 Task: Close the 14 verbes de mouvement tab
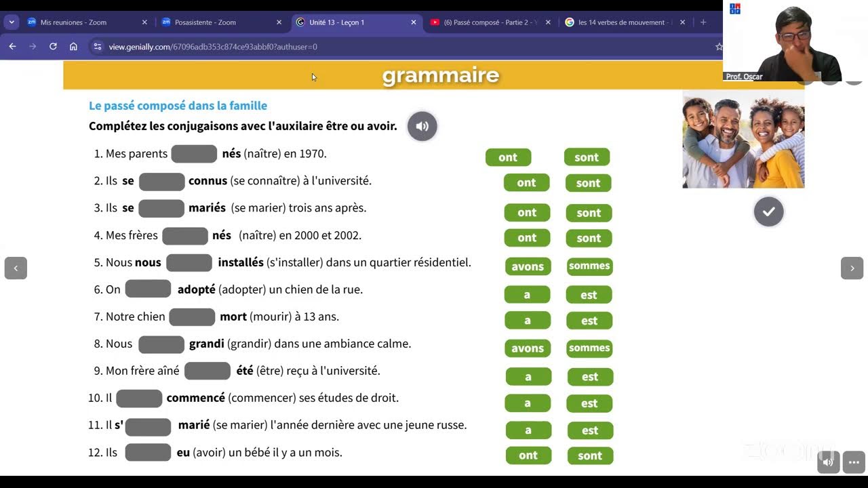coord(682,22)
